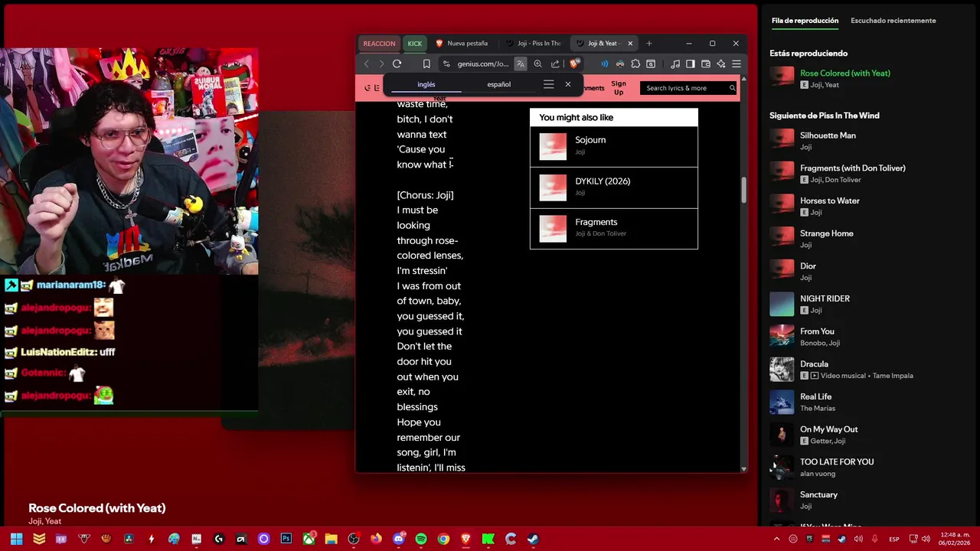Close the translate popup

click(568, 84)
